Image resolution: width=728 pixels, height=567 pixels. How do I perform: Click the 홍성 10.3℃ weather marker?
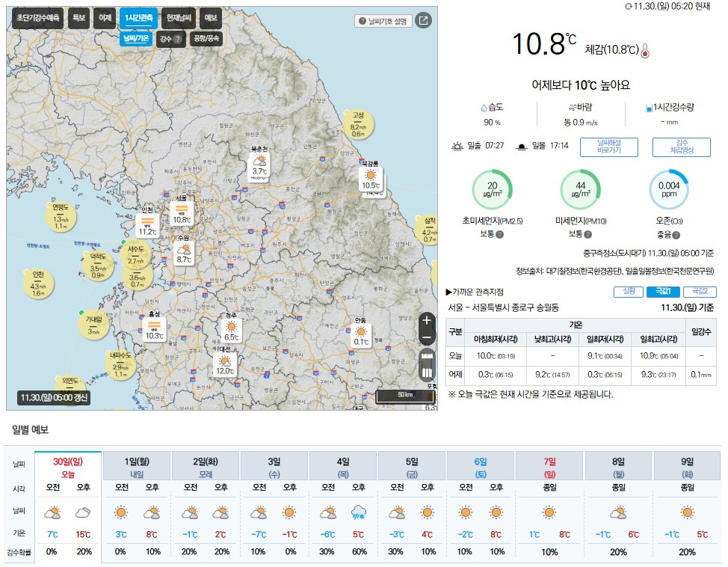[x=154, y=328]
